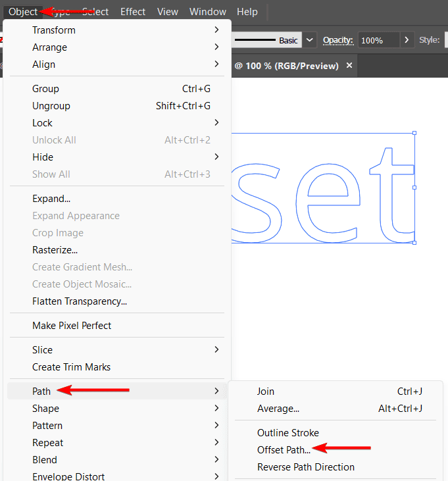Screen dimensions: 448x481
Task: Expand the Transform submenu
Action: click(x=54, y=30)
